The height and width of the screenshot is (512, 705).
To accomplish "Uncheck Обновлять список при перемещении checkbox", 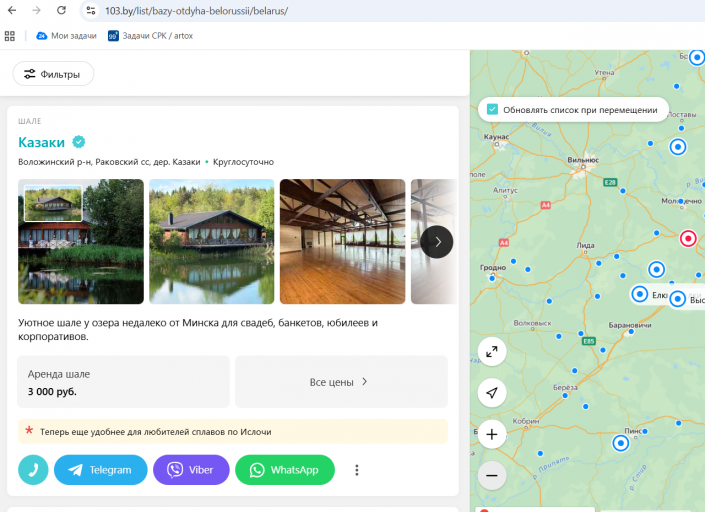I will coord(492,109).
